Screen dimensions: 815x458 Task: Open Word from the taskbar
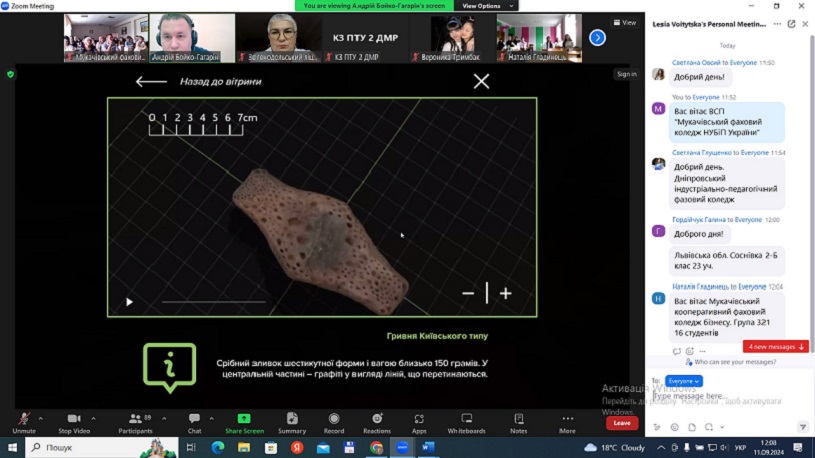tap(428, 447)
